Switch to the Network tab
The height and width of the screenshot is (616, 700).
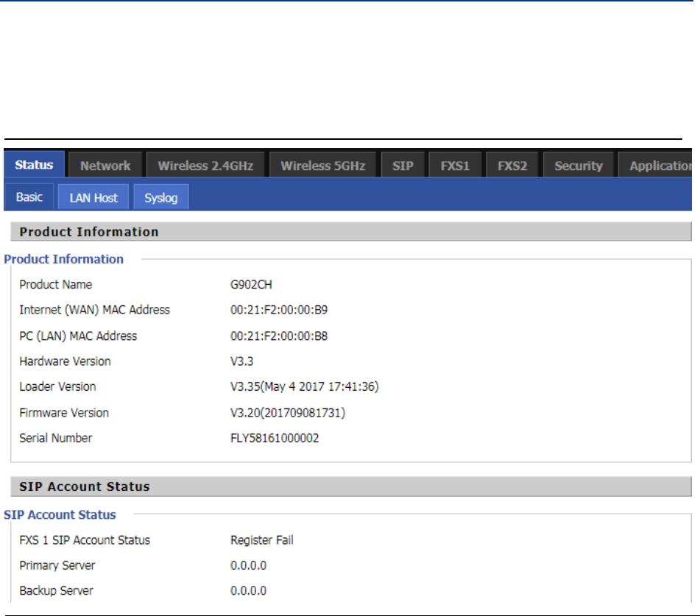[105, 166]
